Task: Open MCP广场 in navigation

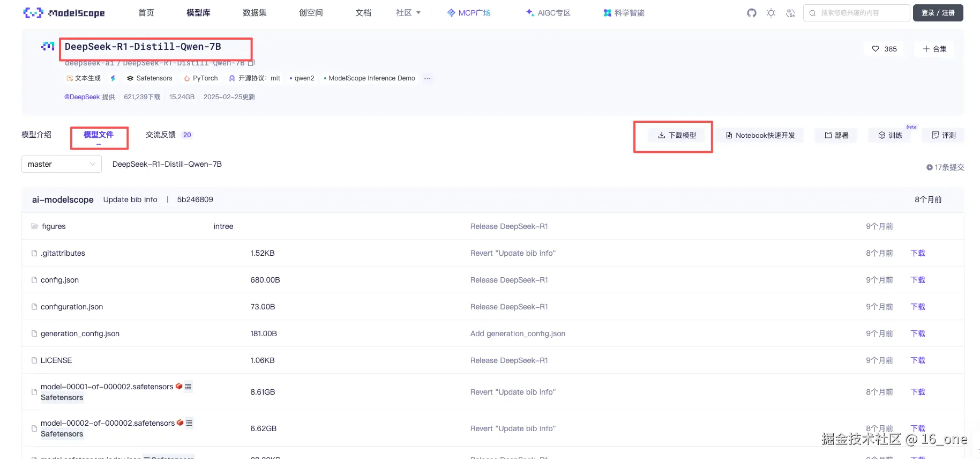Action: tap(469, 13)
